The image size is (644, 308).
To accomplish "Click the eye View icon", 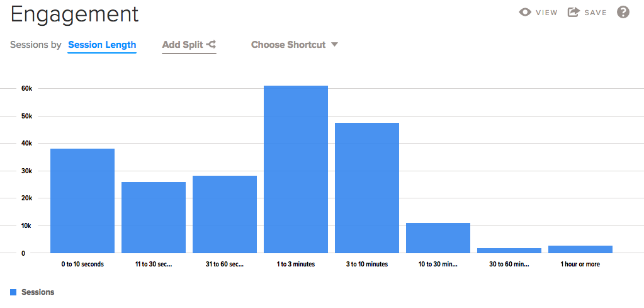I will (x=525, y=12).
